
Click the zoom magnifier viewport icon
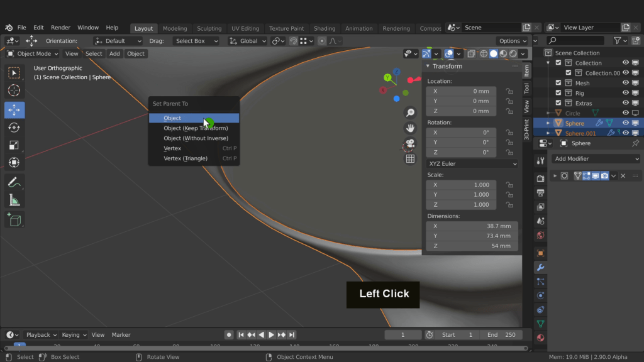coord(410,113)
